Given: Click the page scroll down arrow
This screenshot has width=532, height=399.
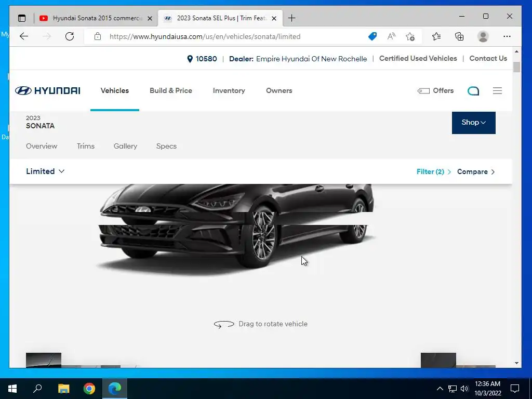Looking at the screenshot, I should [516, 363].
